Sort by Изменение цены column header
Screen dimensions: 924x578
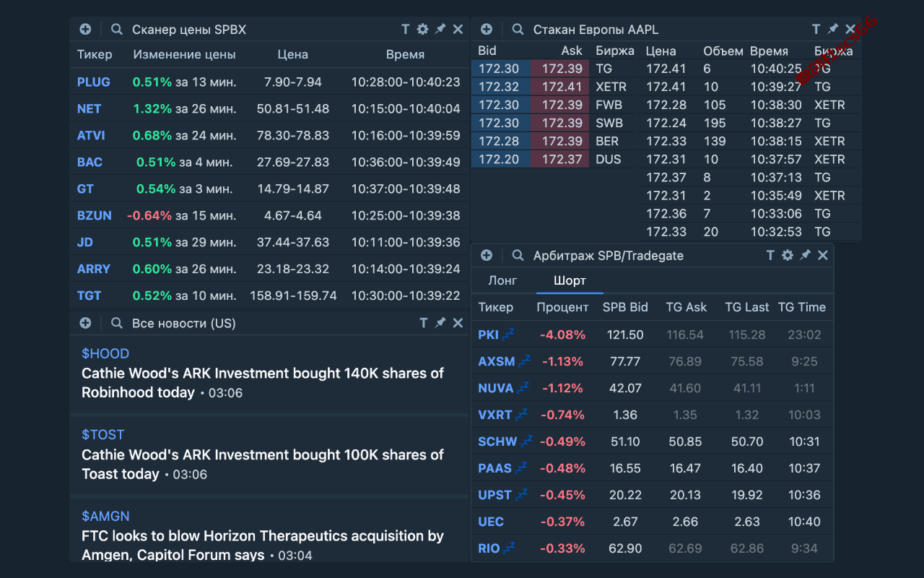[x=185, y=54]
